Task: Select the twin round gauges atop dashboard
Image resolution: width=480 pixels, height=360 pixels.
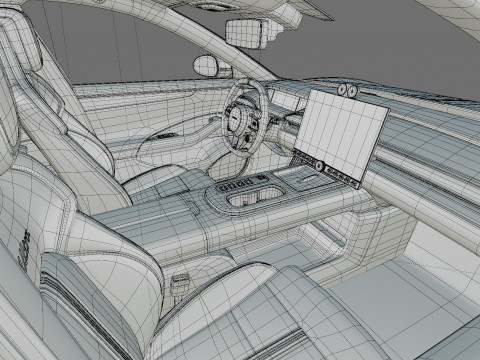Action: pos(347,90)
